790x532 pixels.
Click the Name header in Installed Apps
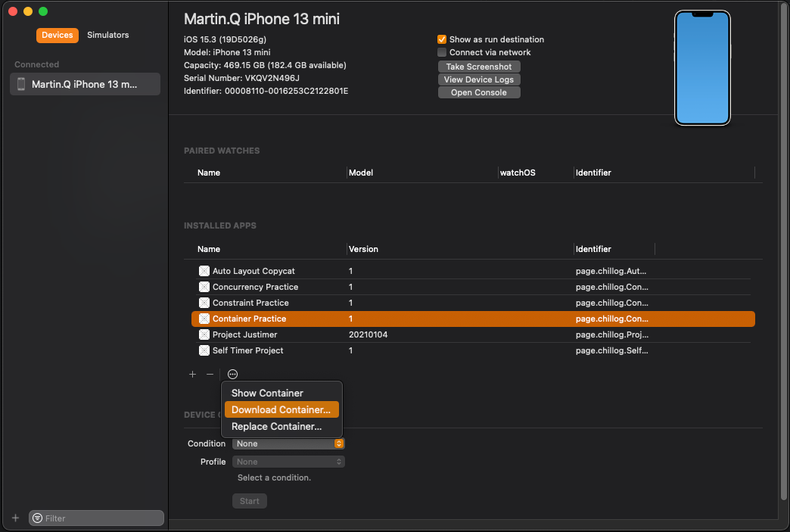209,250
